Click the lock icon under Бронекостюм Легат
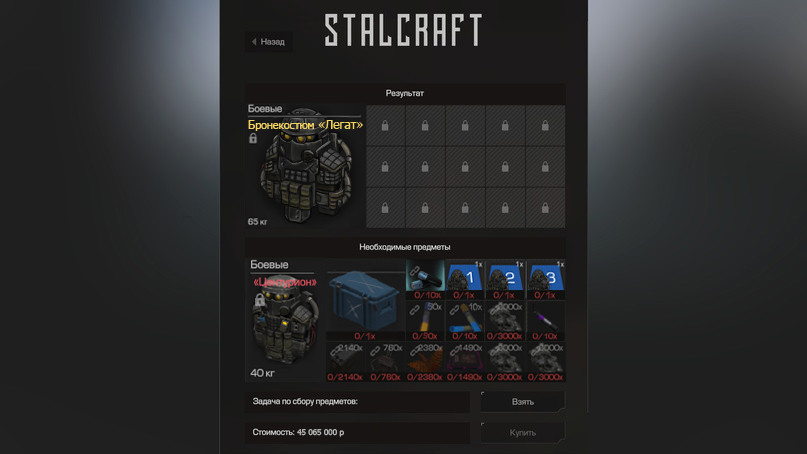807x454 pixels. (x=253, y=138)
